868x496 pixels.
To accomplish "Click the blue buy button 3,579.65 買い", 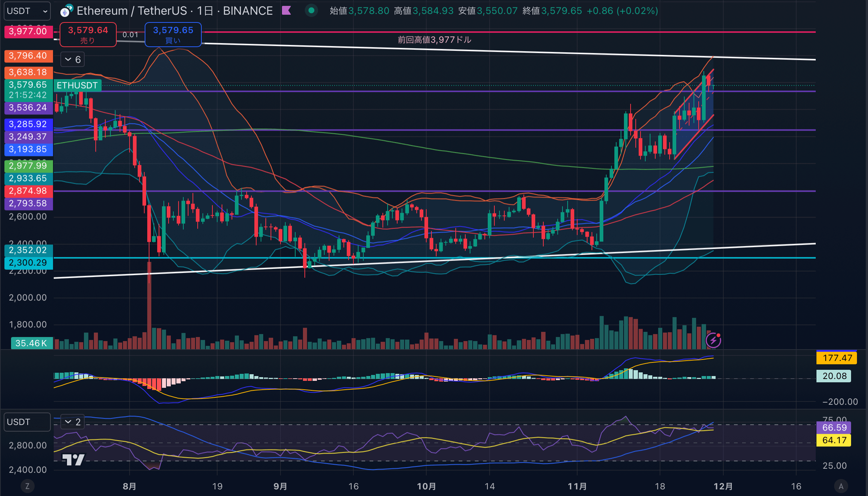I will (173, 35).
